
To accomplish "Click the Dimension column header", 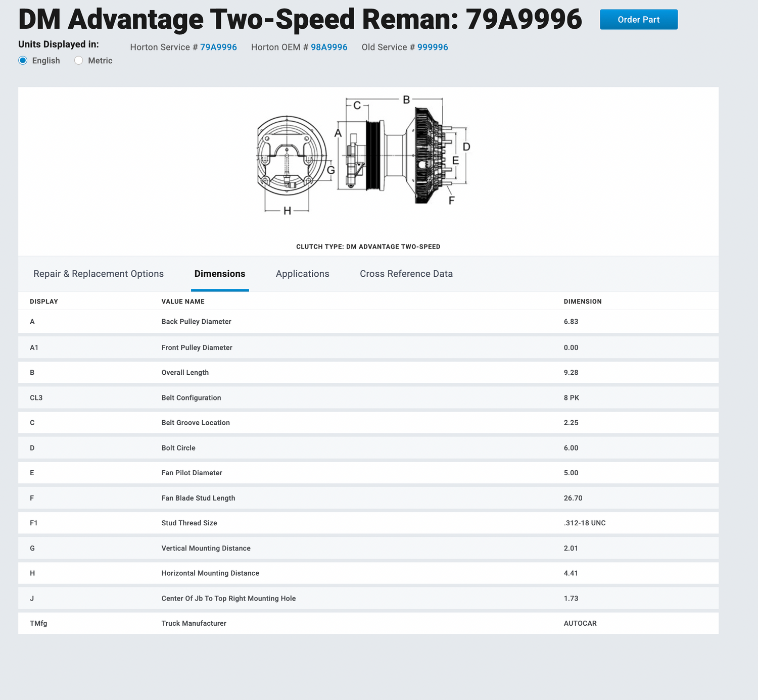I will pyautogui.click(x=583, y=302).
